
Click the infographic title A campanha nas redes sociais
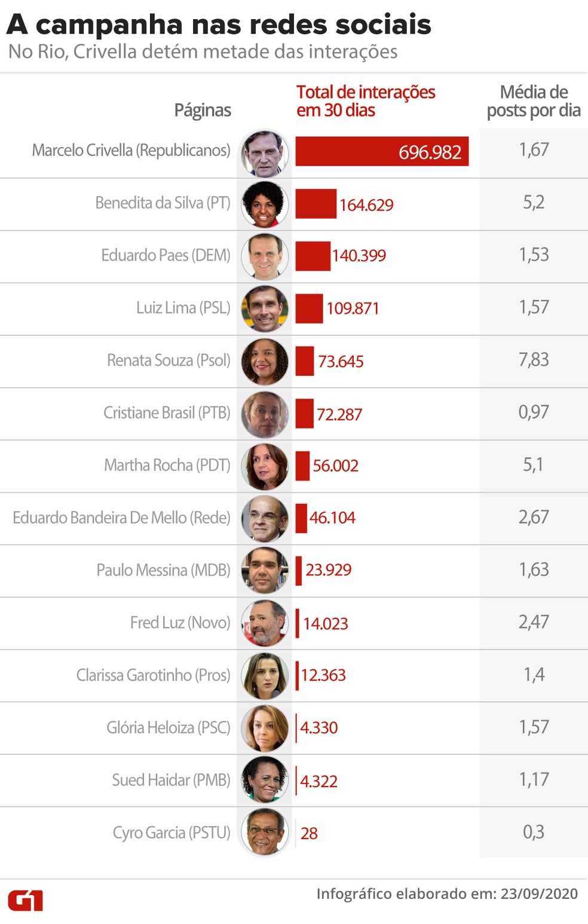point(219,25)
